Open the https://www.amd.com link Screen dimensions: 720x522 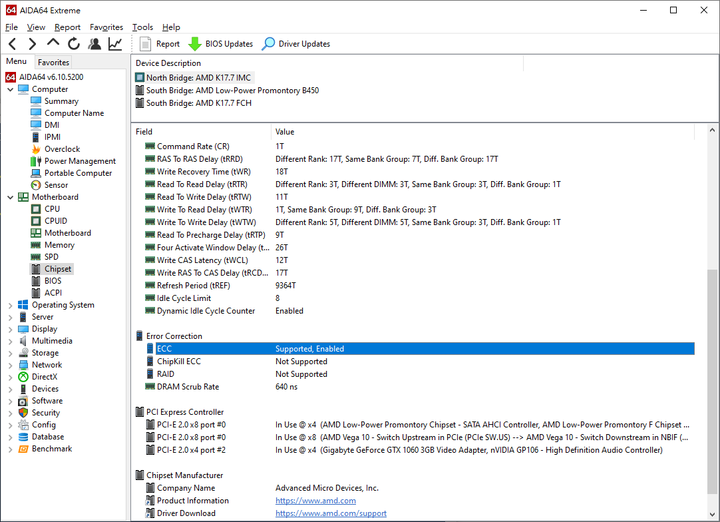tap(315, 501)
